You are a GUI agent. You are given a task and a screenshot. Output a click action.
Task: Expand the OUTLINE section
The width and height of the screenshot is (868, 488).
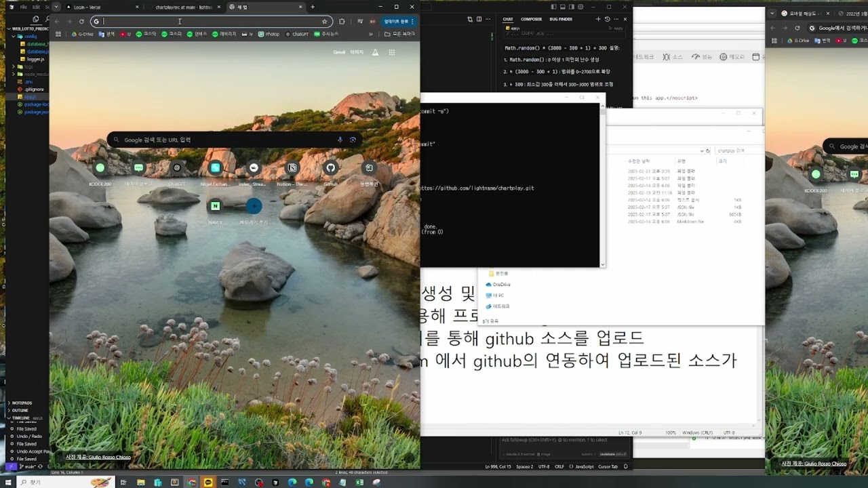coord(20,410)
